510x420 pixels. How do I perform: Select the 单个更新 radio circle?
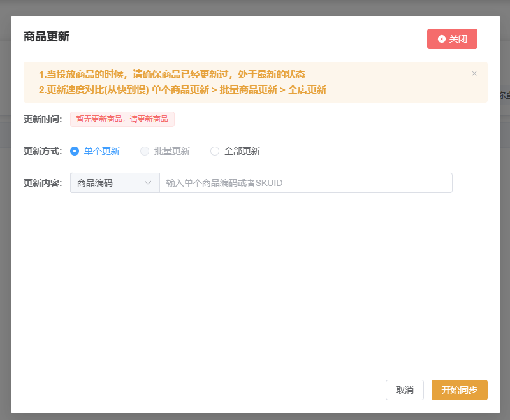coord(75,151)
